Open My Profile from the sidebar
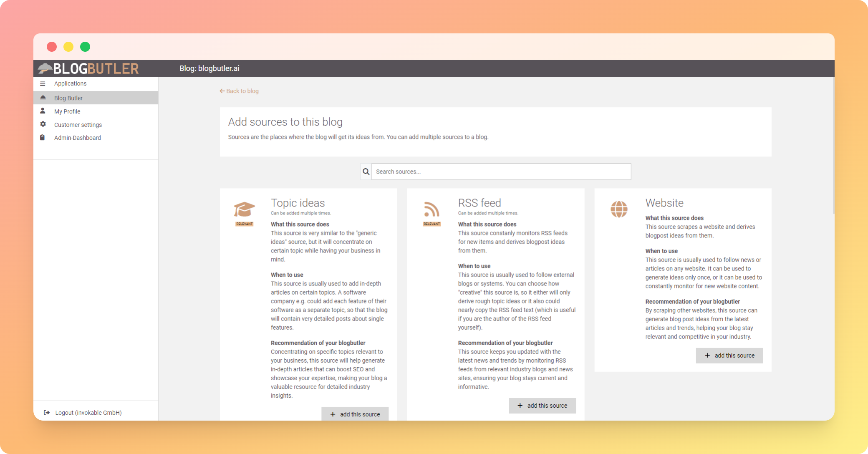Viewport: 868px width, 454px height. coord(67,111)
